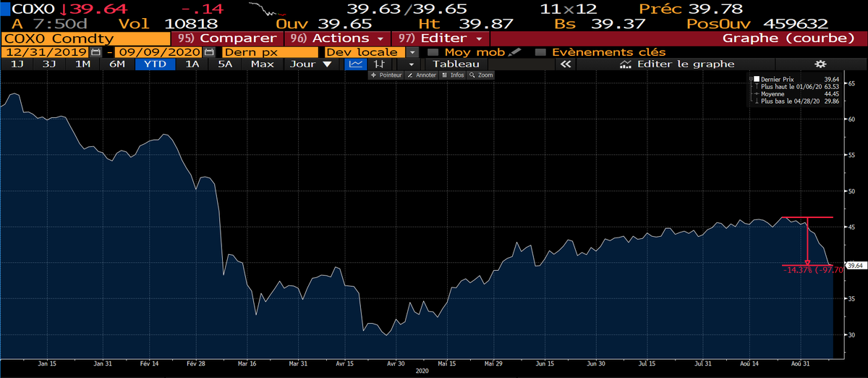868x378 pixels.
Task: Click the -14.37% (-97.70) annotation label
Action: pyautogui.click(x=812, y=270)
